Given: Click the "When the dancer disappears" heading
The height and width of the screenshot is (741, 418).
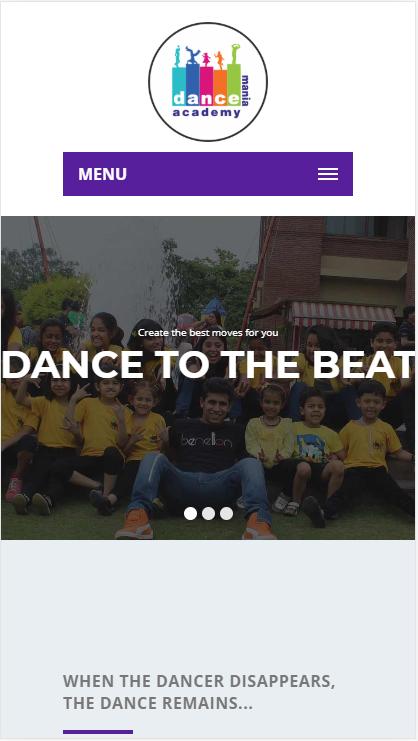Looking at the screenshot, I should coord(199,692).
